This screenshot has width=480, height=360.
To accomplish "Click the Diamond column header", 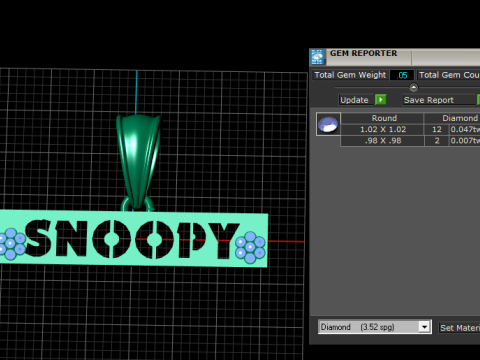I will coord(452,118).
